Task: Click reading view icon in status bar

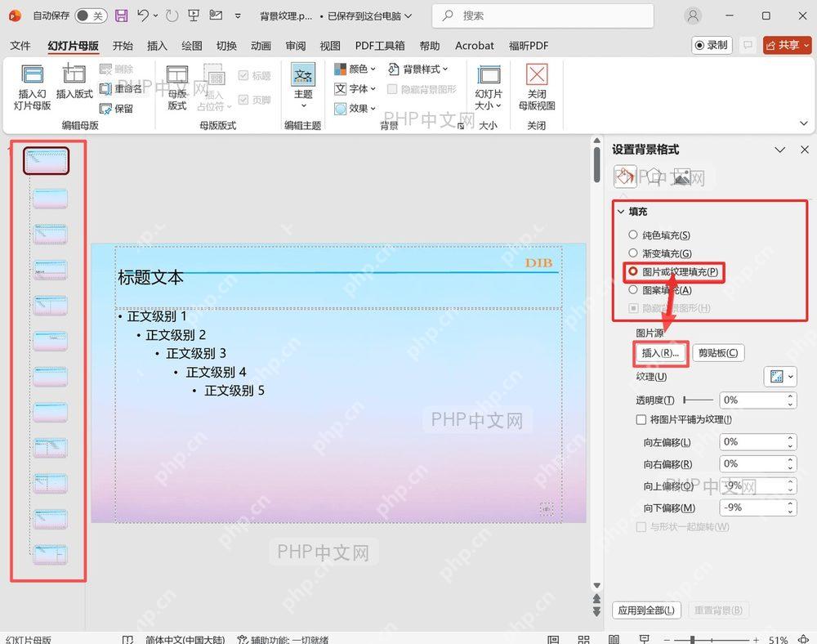Action: [x=614, y=639]
